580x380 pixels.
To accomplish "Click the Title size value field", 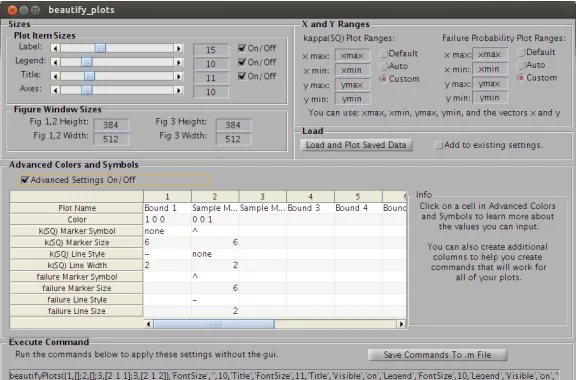I will coord(211,78).
